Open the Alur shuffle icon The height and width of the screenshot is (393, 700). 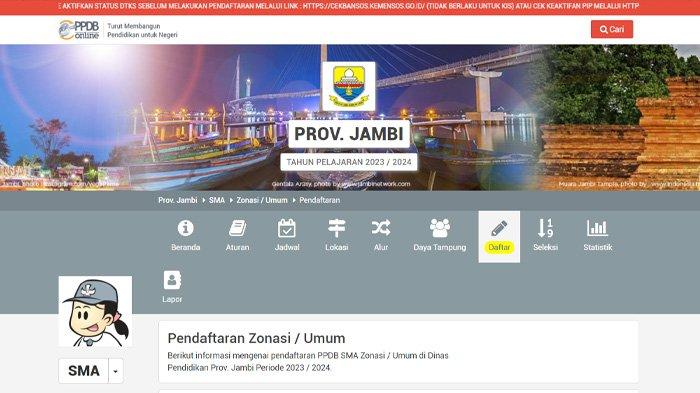coord(381,228)
